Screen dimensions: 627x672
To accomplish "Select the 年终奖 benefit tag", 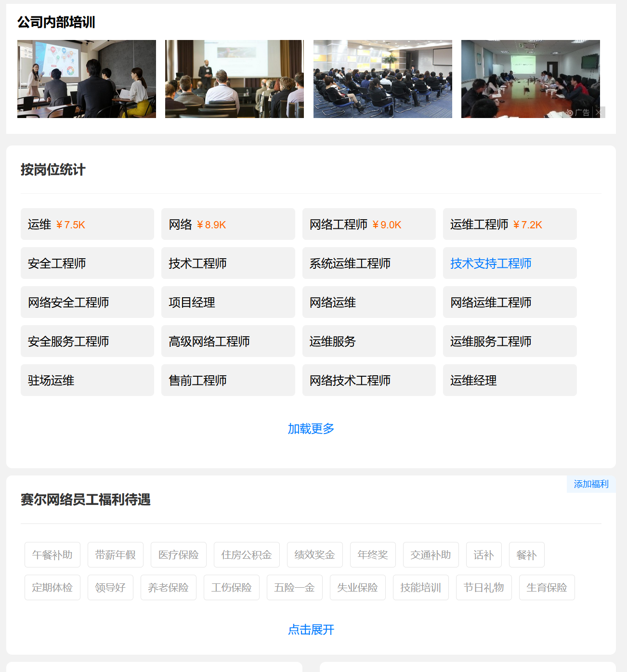I will (373, 555).
